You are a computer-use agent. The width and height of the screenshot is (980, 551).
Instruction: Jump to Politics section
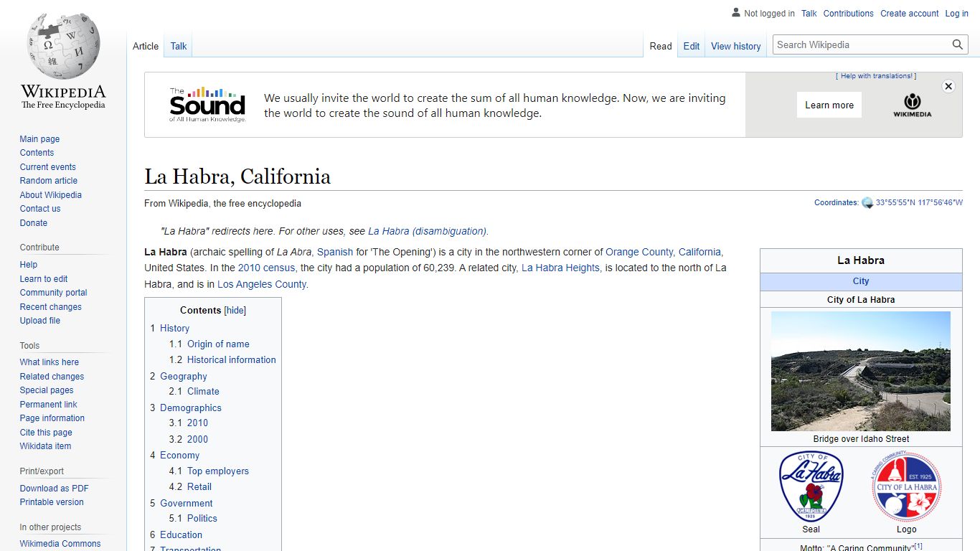(x=202, y=518)
